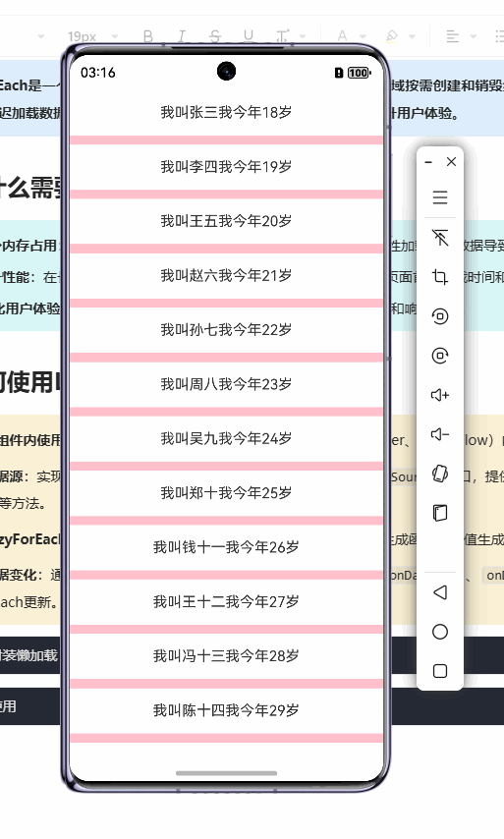Viewport: 504px width, 839px height.
Task: Toggle strikethrough in the editor toolbar
Action: (215, 36)
